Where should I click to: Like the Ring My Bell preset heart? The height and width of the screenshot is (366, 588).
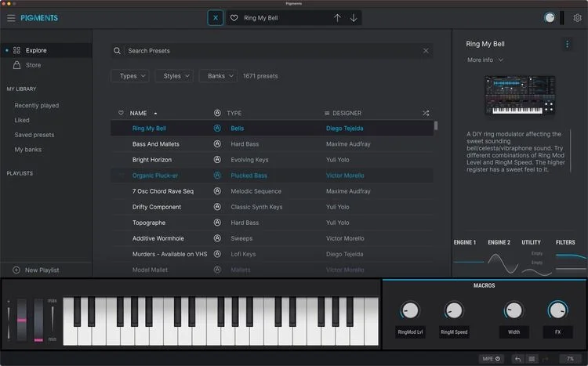[x=234, y=18]
